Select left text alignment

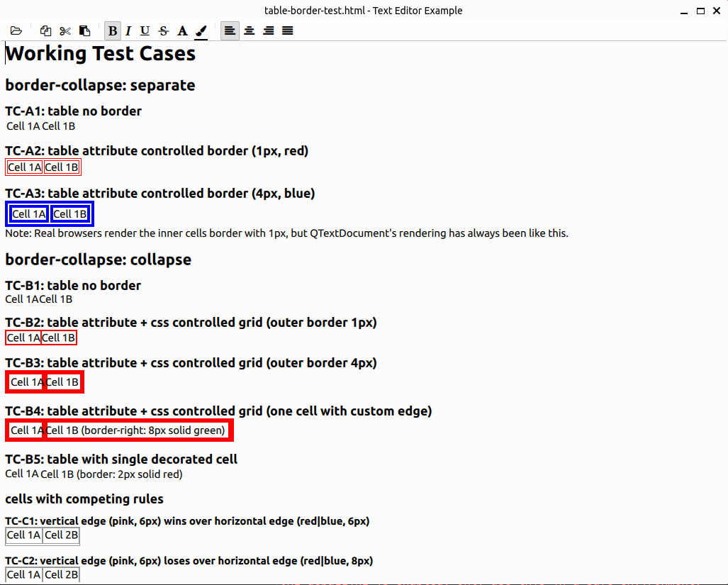[x=230, y=30]
